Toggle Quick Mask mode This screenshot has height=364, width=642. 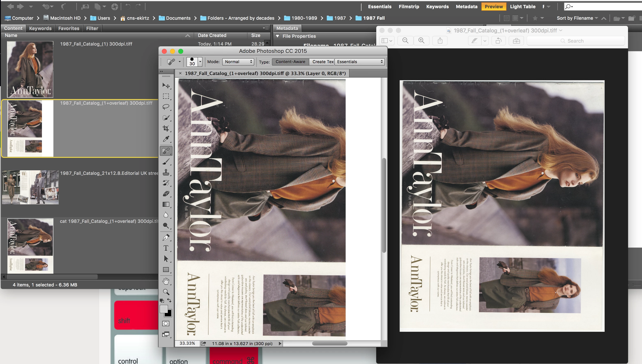[166, 324]
